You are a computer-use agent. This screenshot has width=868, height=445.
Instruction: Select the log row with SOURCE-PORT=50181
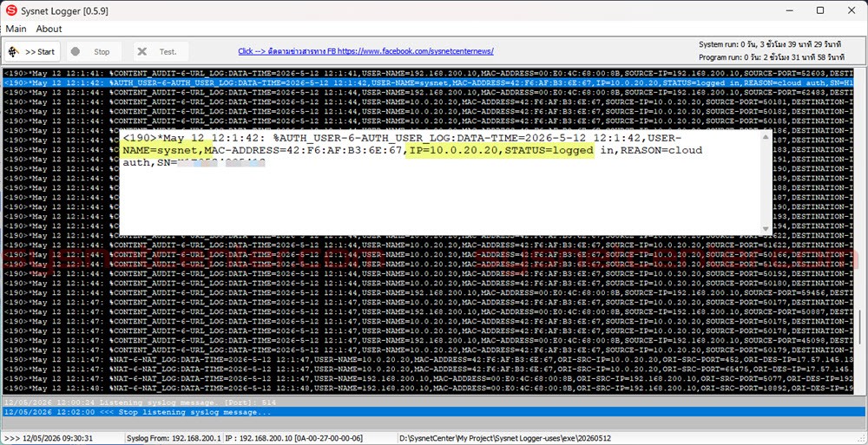[428, 101]
